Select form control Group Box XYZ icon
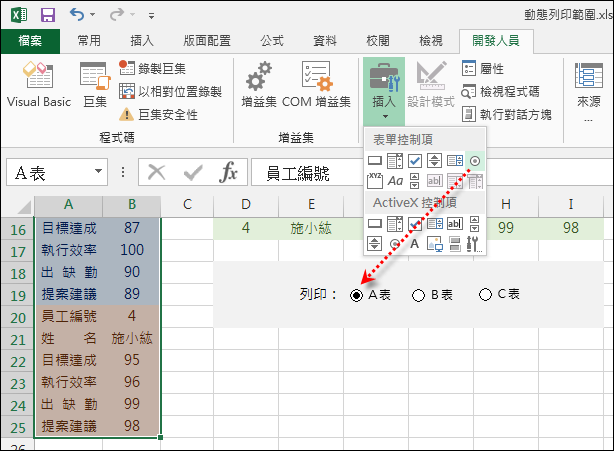This screenshot has width=614, height=451. pyautogui.click(x=375, y=181)
